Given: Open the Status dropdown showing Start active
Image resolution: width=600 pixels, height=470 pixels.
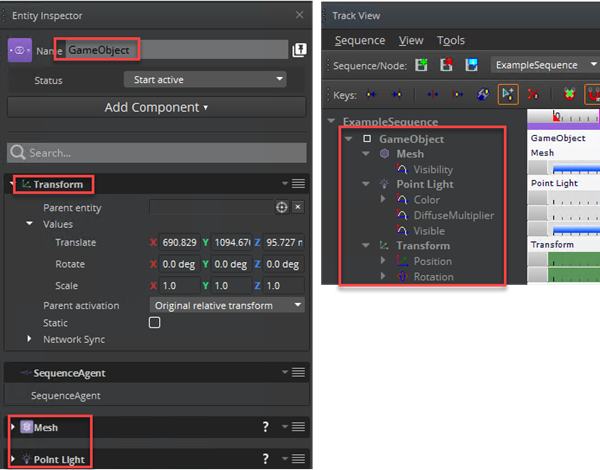Looking at the screenshot, I should 205,79.
